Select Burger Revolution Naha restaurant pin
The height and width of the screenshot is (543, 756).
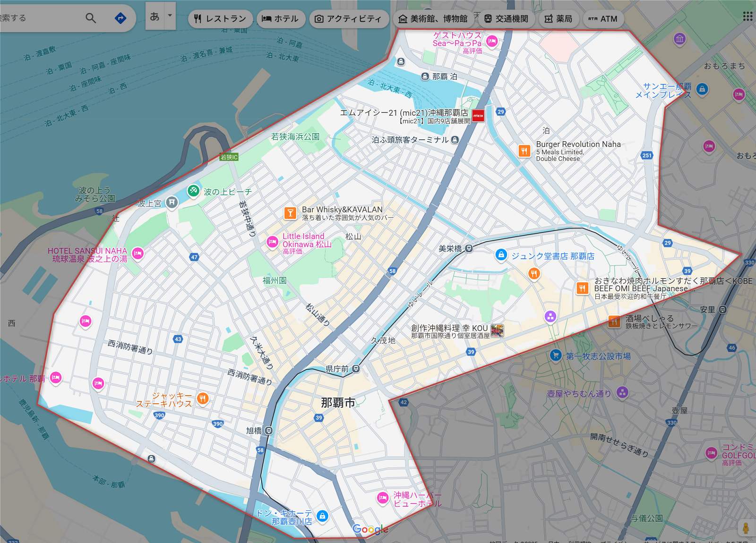point(524,151)
